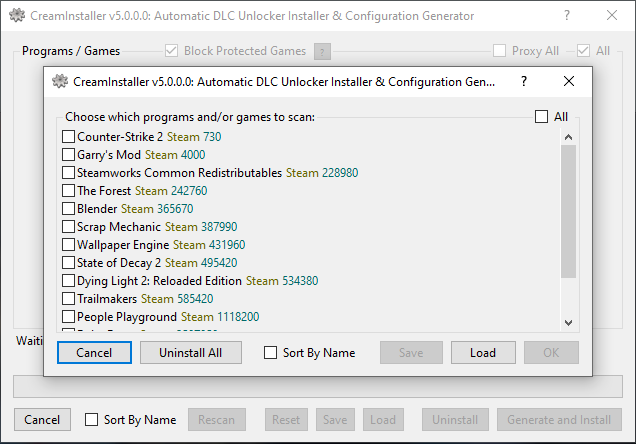Screen dimensions: 636x444
Task: Click the "Steam 365670" label text
Action: tap(157, 208)
